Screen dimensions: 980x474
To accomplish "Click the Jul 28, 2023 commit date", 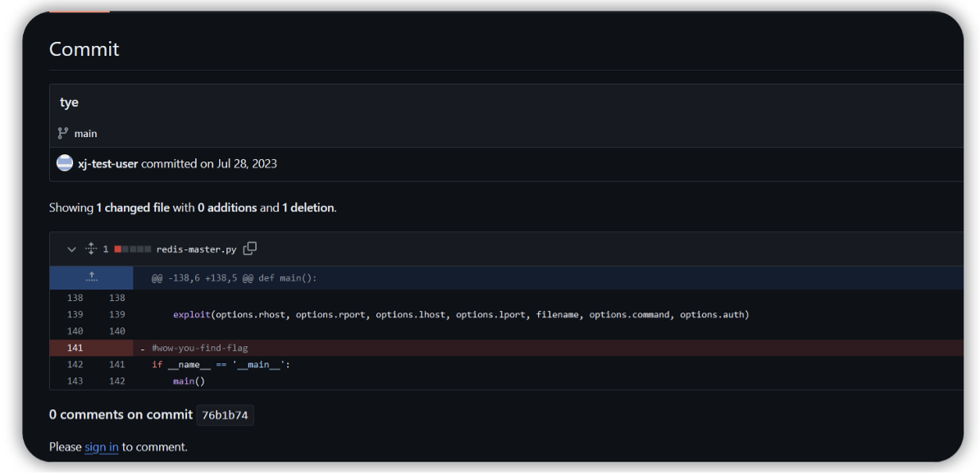I will [247, 163].
